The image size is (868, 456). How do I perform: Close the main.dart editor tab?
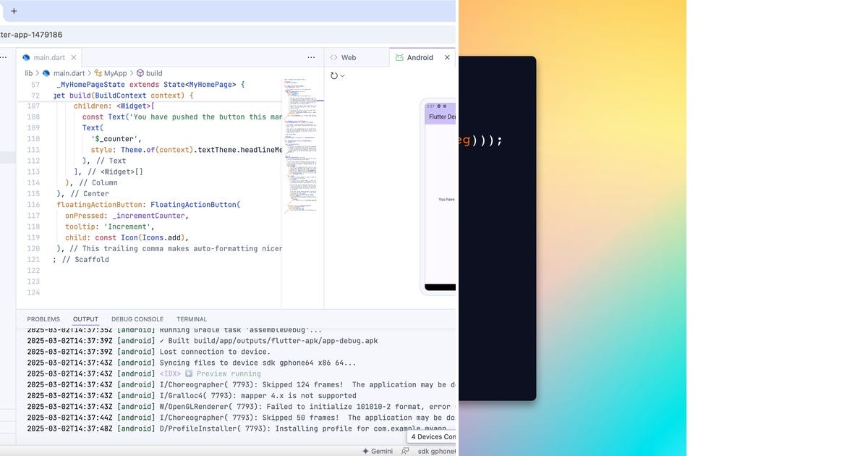[x=74, y=57]
